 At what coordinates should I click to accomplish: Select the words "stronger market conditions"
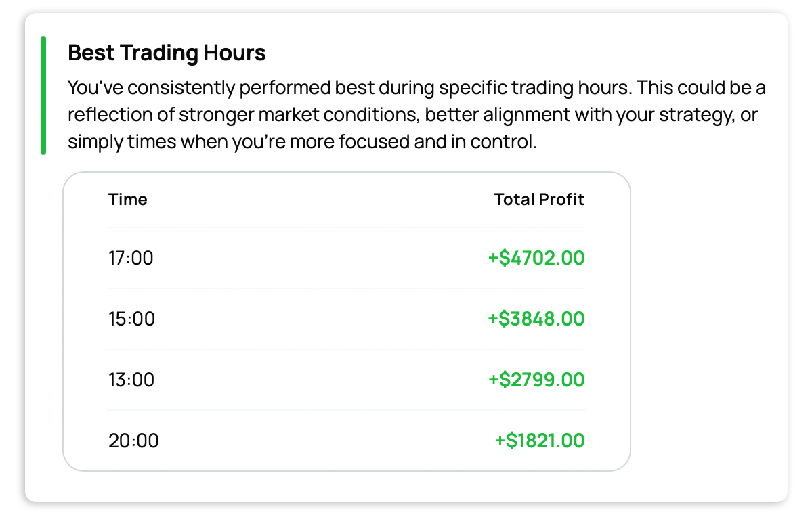pyautogui.click(x=300, y=115)
